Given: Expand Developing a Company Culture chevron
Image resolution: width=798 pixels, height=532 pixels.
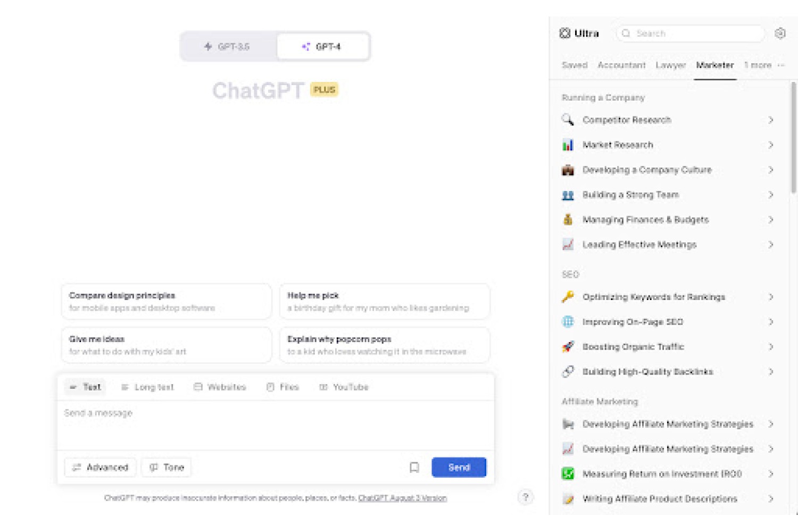Looking at the screenshot, I should [771, 170].
